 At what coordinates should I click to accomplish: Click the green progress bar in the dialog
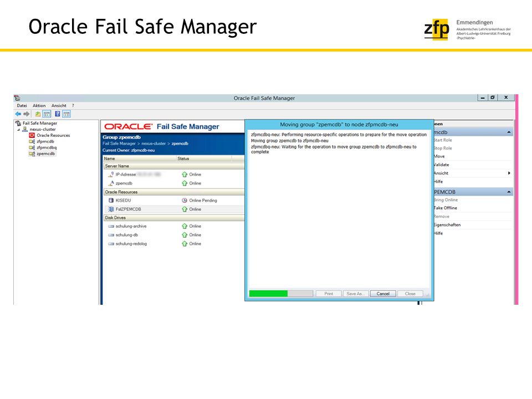[x=281, y=294]
